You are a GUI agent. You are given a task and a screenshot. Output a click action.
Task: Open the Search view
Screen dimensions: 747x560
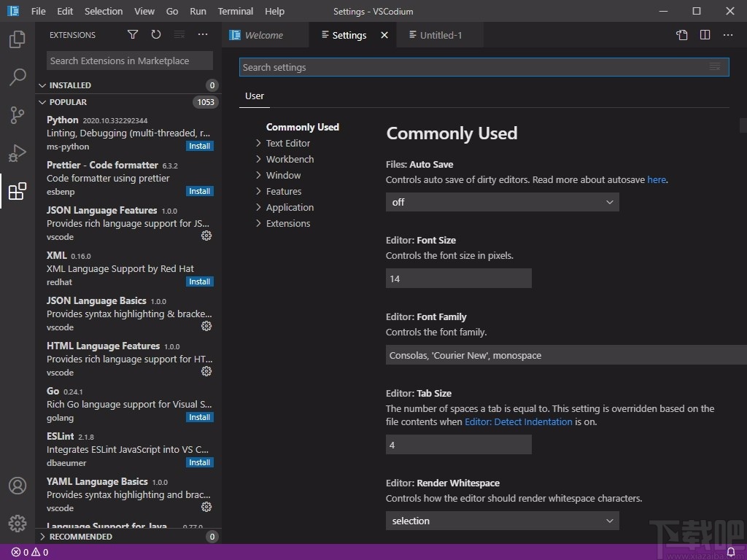[x=18, y=77]
